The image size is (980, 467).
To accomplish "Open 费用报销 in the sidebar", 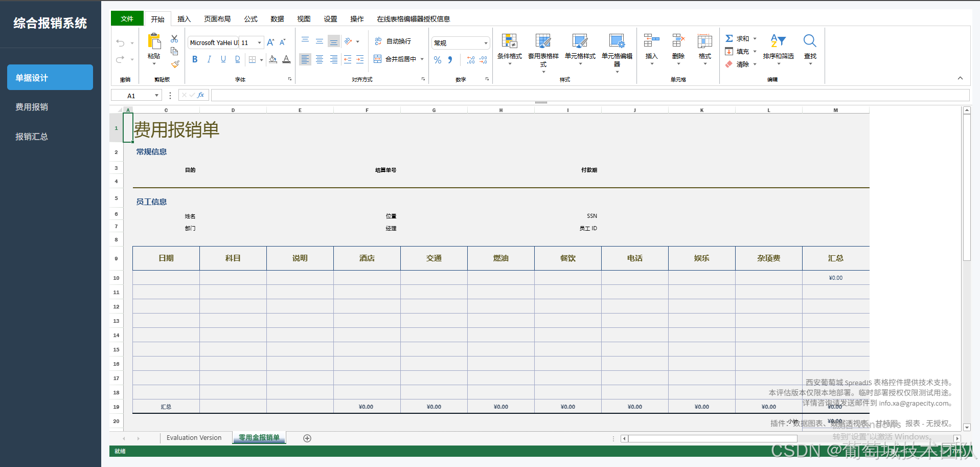I will [x=50, y=107].
